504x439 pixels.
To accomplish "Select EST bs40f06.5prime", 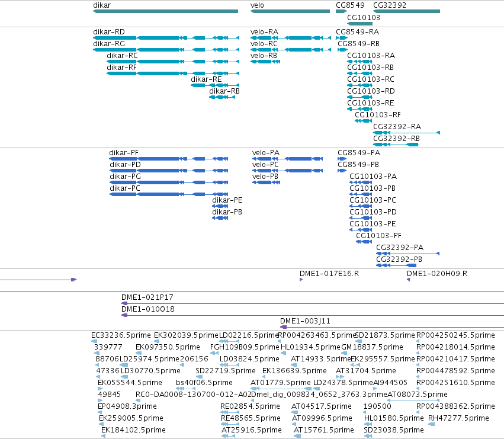I will [x=185, y=389].
